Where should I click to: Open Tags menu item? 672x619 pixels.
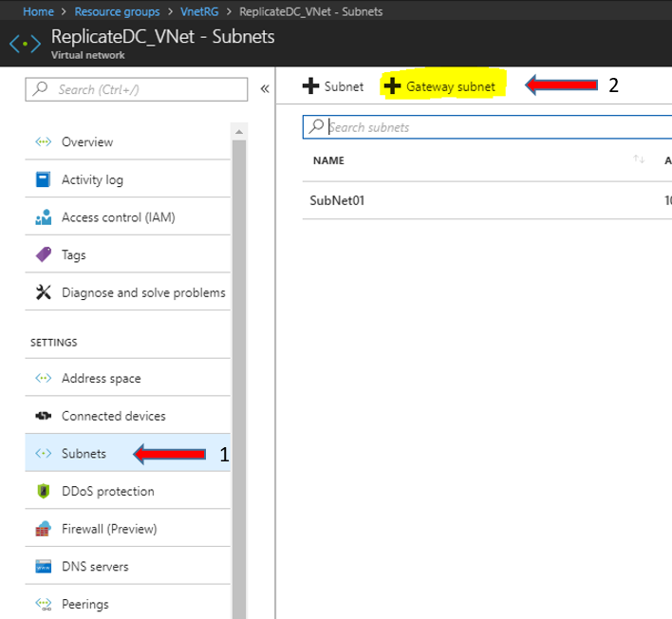[128, 255]
